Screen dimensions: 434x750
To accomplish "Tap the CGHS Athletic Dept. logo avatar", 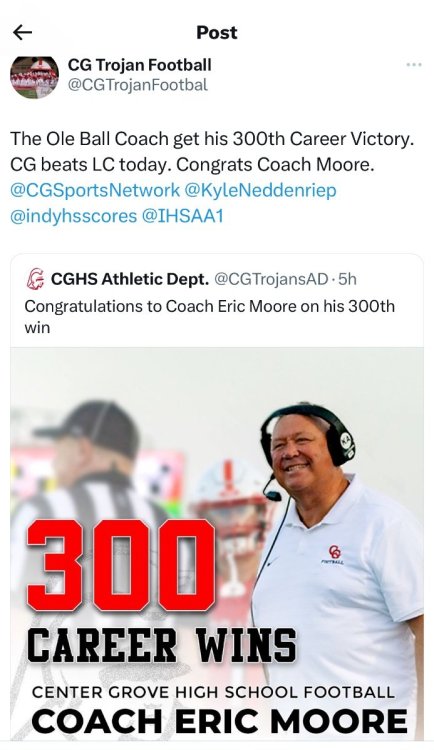I will point(35,279).
